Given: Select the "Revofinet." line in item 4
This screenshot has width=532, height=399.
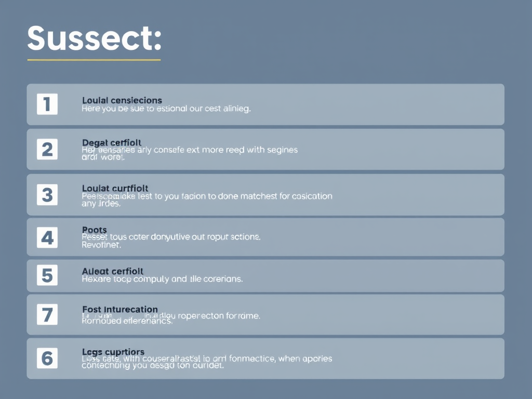Looking at the screenshot, I should [101, 245].
